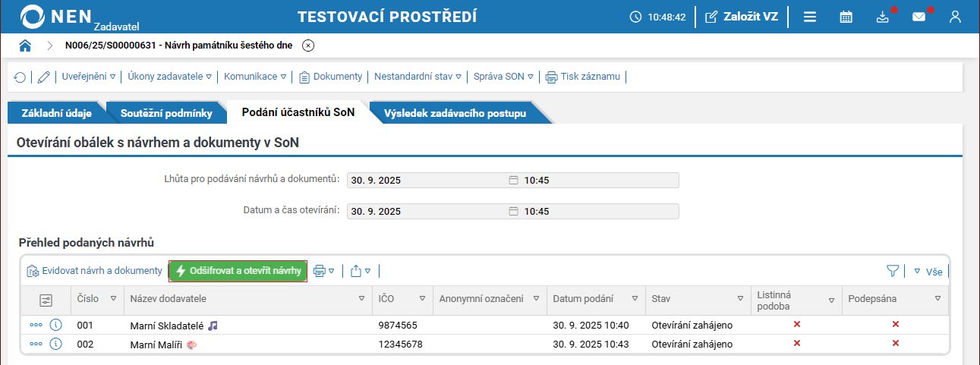The width and height of the screenshot is (980, 365).
Task: Open the print dropdown in table toolbar
Action: [324, 271]
